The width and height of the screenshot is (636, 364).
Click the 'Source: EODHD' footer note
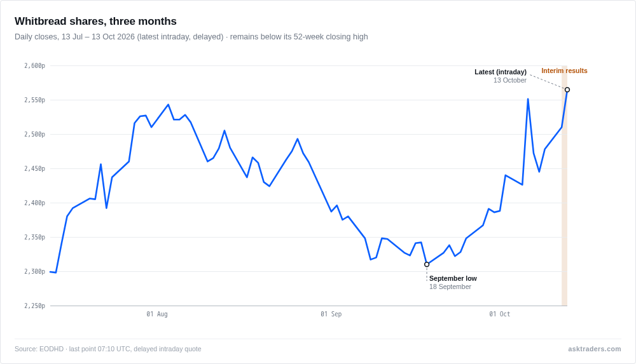tap(108, 349)
